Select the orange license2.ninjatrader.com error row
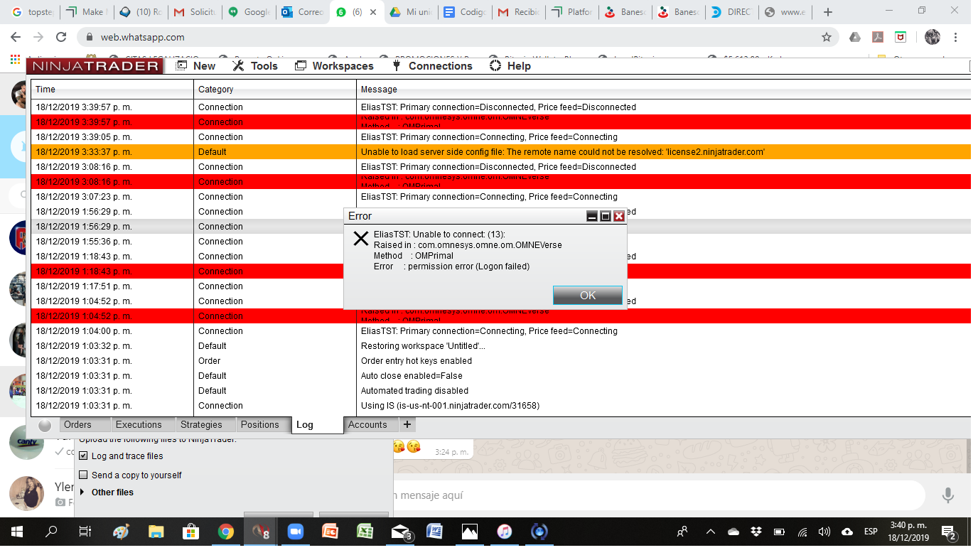The height and width of the screenshot is (560, 978). tap(501, 152)
